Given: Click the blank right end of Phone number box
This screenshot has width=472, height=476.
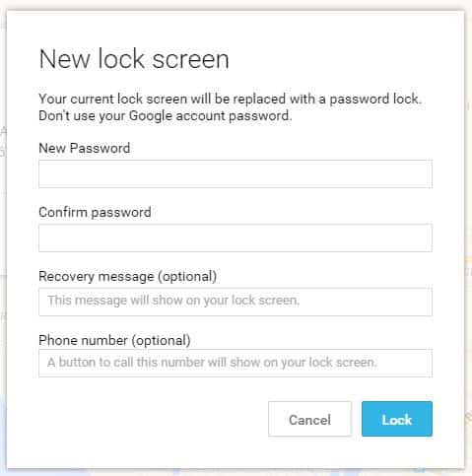Looking at the screenshot, I should tap(406, 363).
